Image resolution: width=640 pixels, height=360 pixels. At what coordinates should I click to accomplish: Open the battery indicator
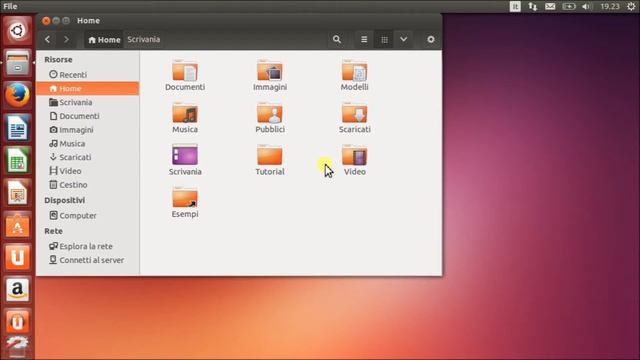569,6
